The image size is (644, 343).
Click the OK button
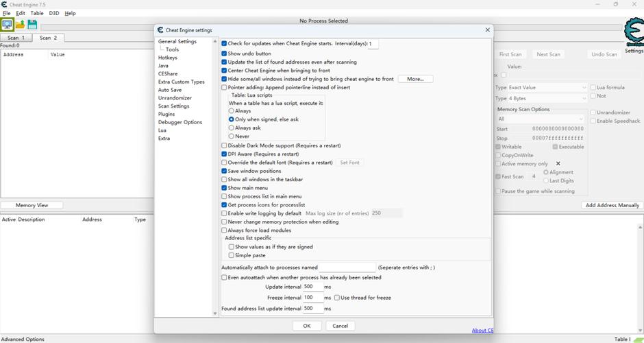[x=306, y=326]
